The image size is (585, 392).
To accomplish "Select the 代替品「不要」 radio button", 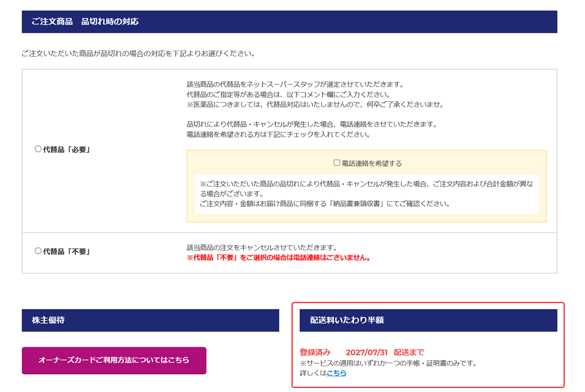I will 38,251.
